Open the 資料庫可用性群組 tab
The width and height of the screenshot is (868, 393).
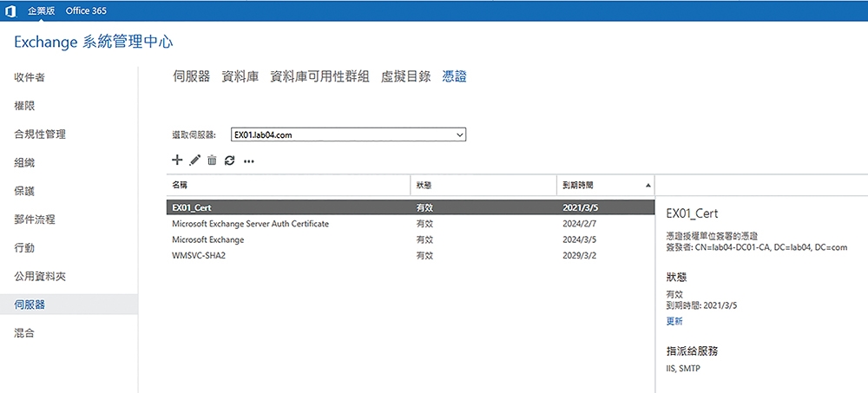319,77
